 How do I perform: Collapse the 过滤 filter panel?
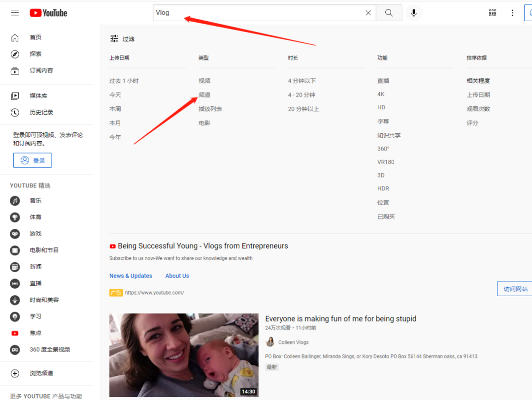(x=122, y=39)
